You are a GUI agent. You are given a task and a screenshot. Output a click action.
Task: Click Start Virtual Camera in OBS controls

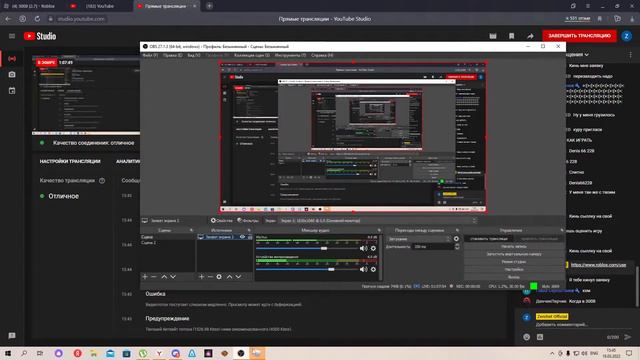tap(514, 254)
